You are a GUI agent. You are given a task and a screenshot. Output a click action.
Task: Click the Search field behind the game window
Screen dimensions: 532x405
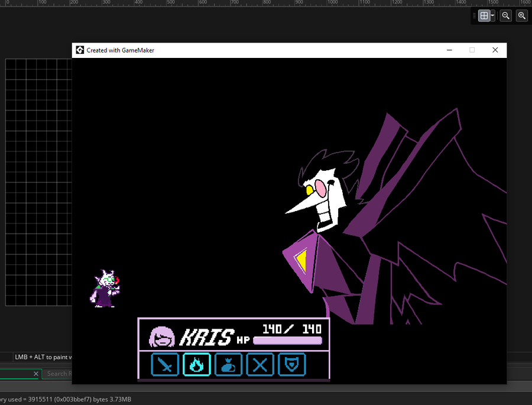click(58, 374)
